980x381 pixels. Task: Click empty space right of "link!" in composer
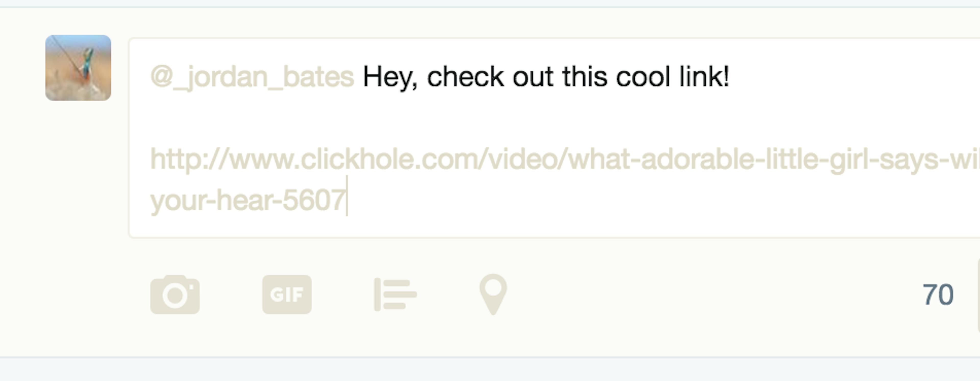(852, 77)
